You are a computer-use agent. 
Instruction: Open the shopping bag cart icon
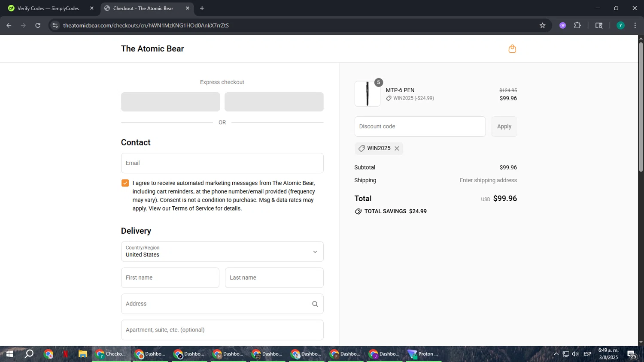point(512,49)
